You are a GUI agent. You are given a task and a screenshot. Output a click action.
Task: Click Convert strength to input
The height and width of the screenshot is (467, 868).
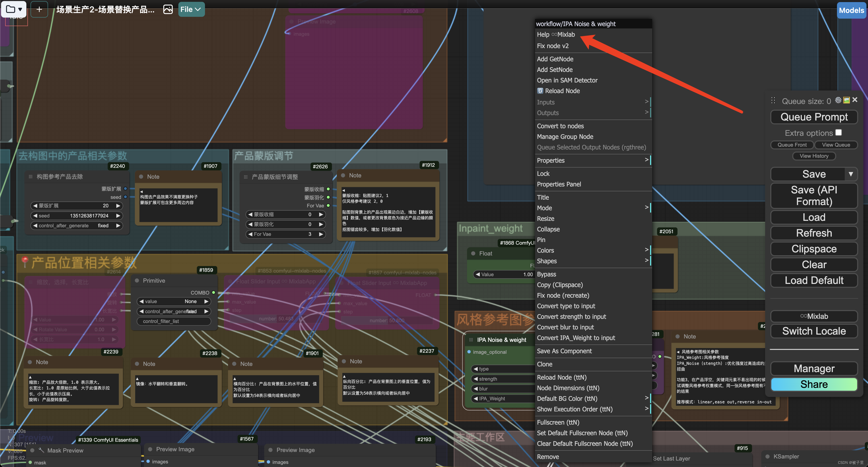pos(571,316)
